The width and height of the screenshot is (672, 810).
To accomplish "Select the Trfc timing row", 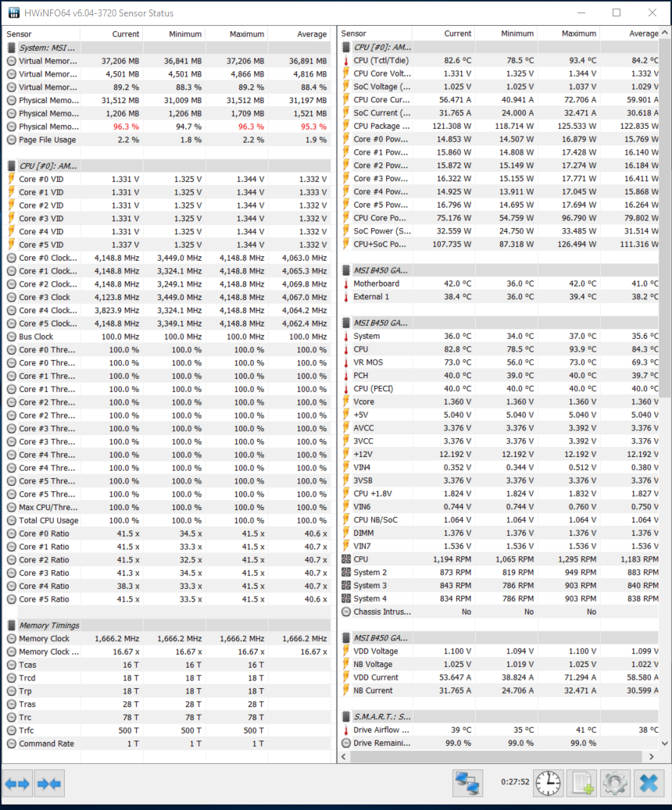I will [x=167, y=730].
